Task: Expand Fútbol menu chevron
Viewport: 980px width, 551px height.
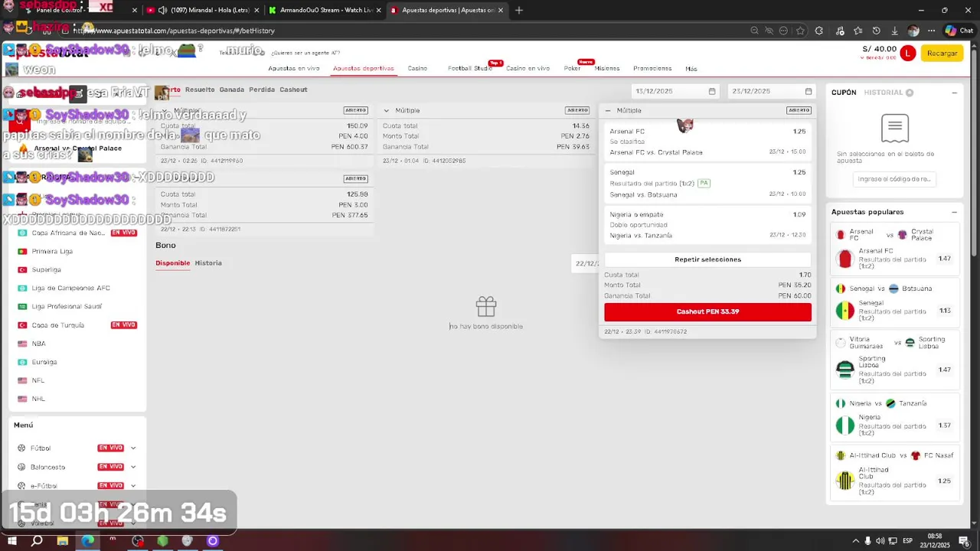Action: coord(133,448)
